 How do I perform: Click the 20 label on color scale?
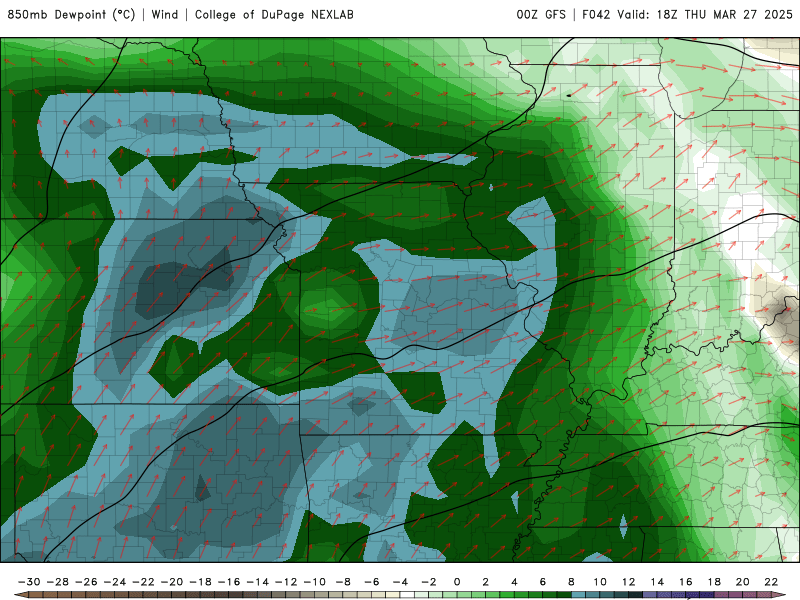(743, 582)
